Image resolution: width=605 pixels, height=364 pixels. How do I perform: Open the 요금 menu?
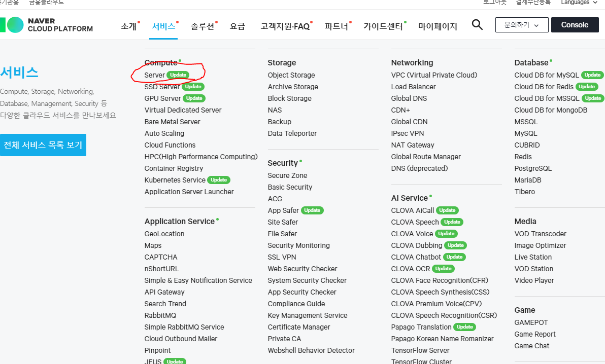click(238, 26)
